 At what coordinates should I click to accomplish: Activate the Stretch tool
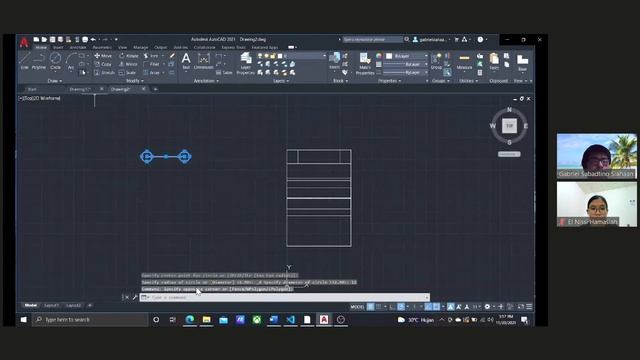(x=104, y=73)
